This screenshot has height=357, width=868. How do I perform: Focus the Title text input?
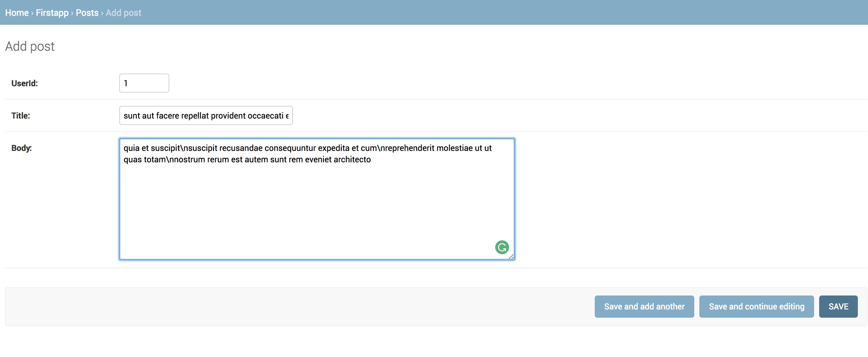[x=205, y=116]
